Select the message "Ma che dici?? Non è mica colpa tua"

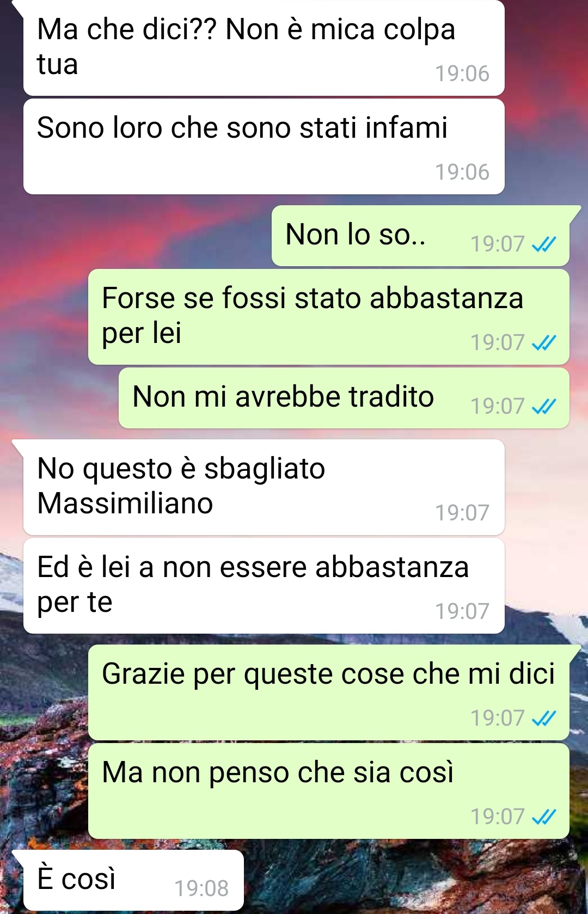(x=264, y=48)
